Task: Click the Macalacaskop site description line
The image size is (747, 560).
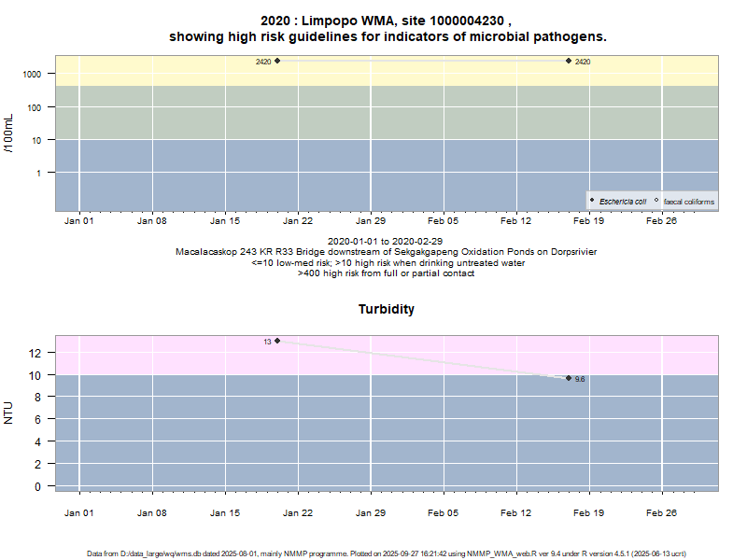Action: 387,252
